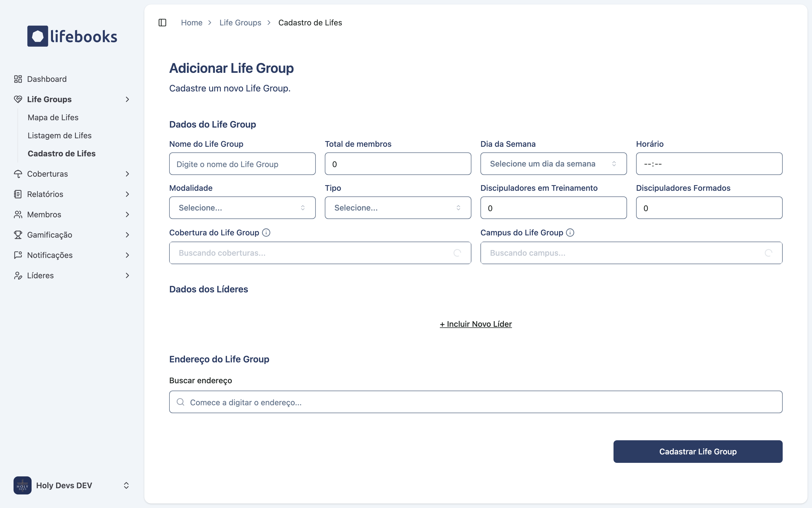812x508 pixels.
Task: Click the Dados dos Líderes section title
Action: [209, 289]
